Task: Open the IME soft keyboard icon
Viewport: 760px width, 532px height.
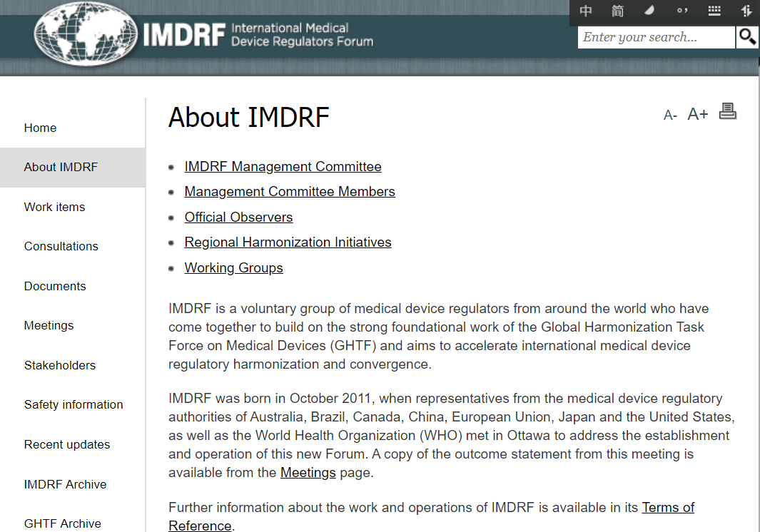Action: point(714,11)
